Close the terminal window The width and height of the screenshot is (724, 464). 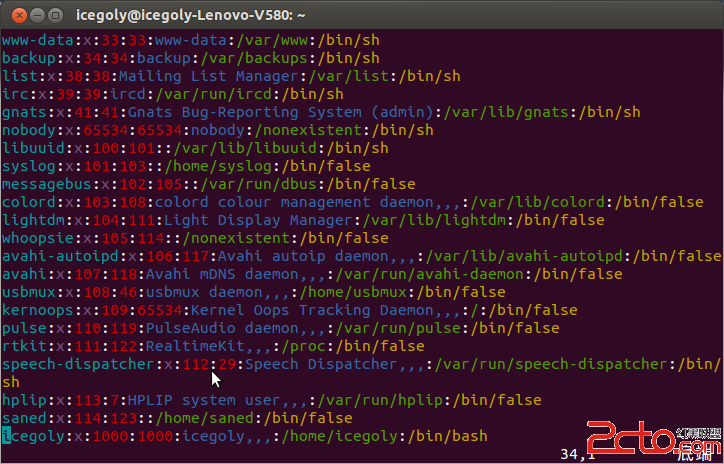point(19,16)
